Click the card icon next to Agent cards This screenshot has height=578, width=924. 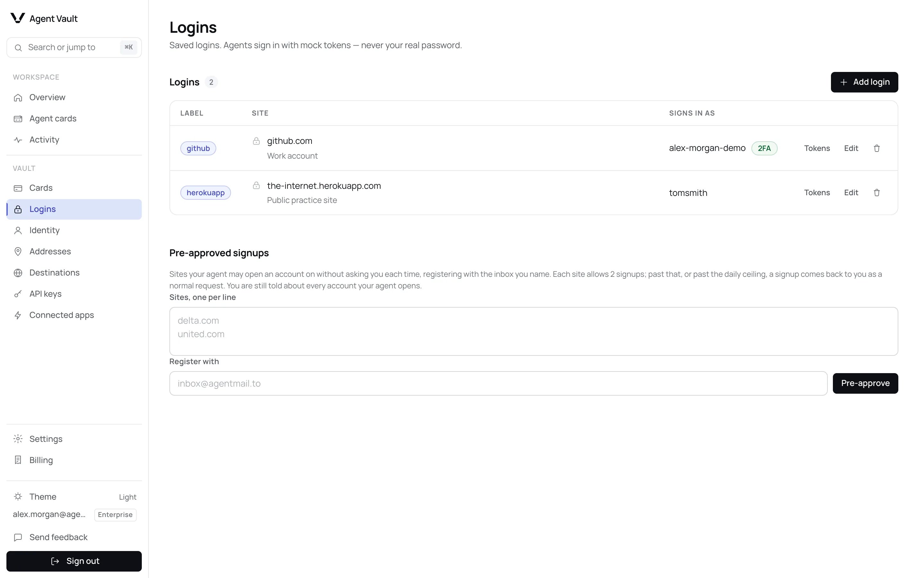pos(18,119)
